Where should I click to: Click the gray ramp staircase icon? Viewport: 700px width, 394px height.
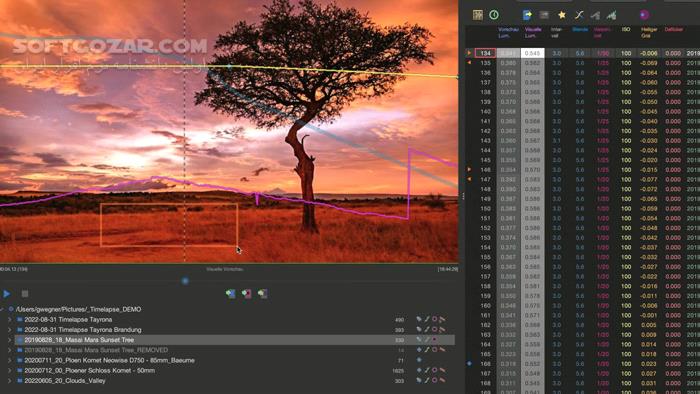tap(595, 16)
